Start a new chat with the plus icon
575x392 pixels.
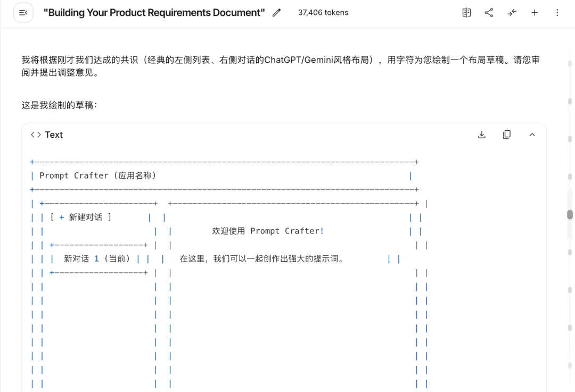pos(535,12)
